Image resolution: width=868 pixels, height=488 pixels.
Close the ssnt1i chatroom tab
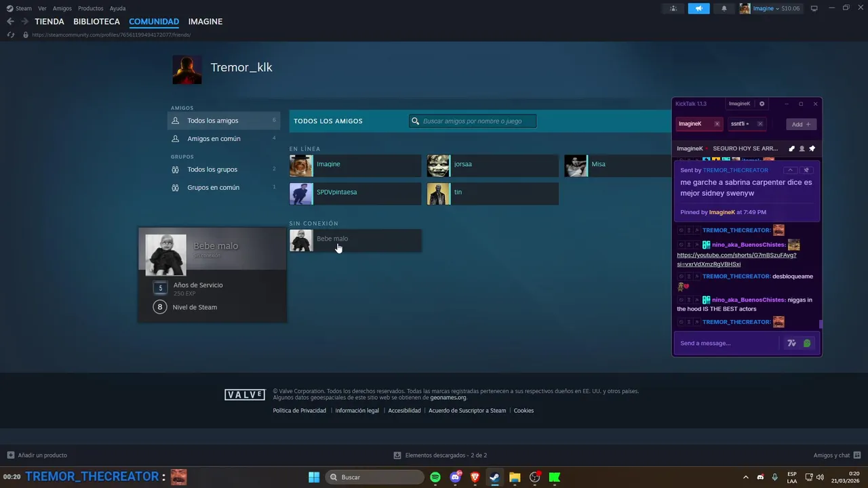point(759,124)
